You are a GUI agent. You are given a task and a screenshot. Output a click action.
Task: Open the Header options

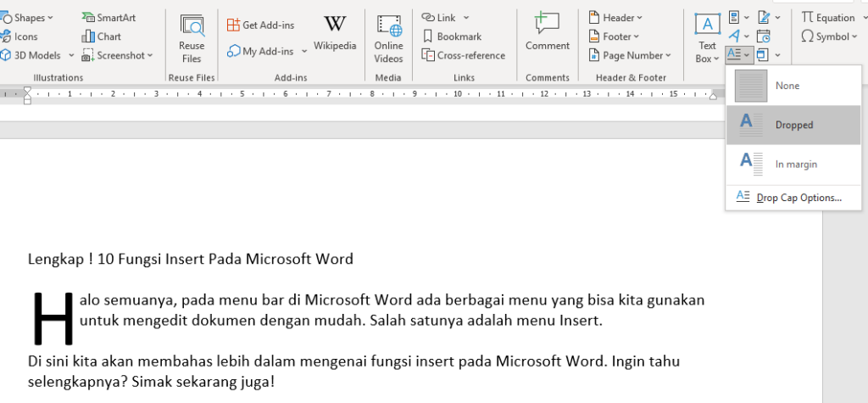click(615, 18)
